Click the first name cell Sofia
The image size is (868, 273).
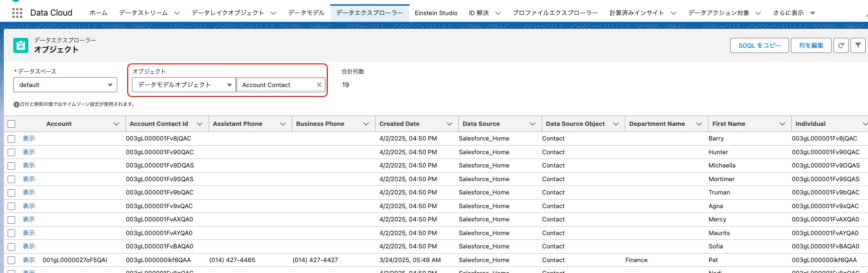click(x=716, y=247)
